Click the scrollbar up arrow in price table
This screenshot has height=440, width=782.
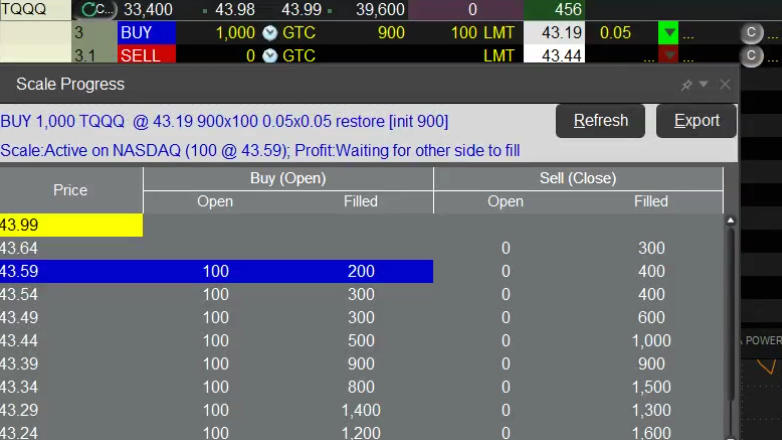(x=730, y=220)
